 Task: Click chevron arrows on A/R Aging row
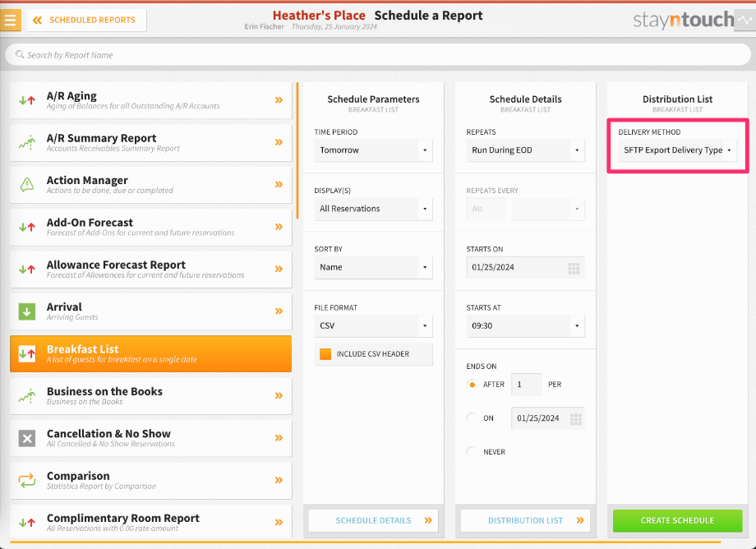[x=279, y=100]
